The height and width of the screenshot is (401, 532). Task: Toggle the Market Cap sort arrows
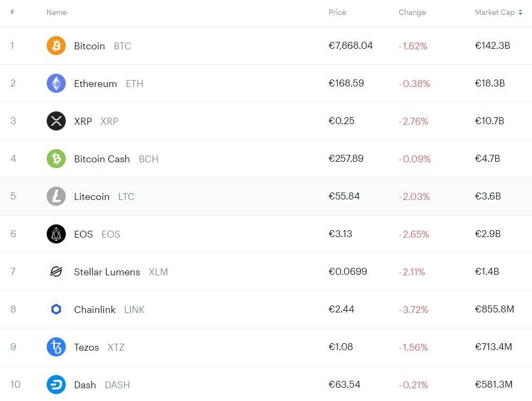(520, 12)
